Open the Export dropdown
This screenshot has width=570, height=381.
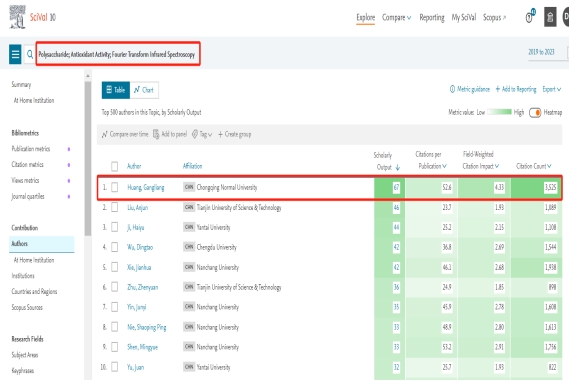point(551,89)
